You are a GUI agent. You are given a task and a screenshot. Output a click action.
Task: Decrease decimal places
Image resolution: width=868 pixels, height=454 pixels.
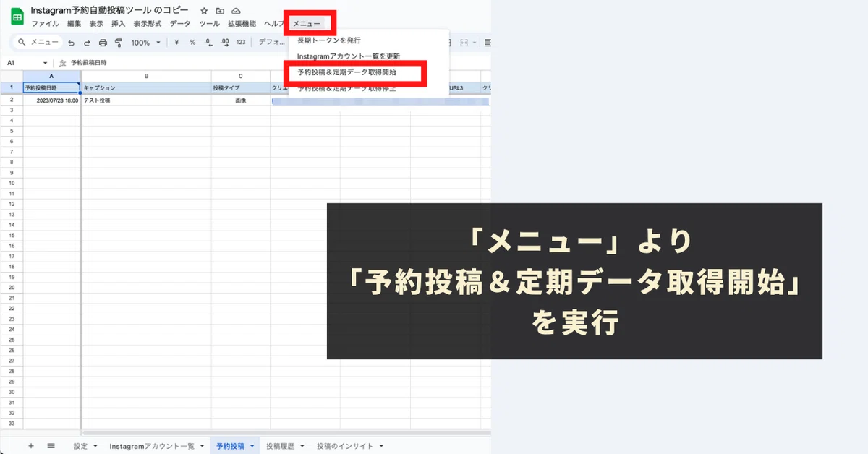208,43
